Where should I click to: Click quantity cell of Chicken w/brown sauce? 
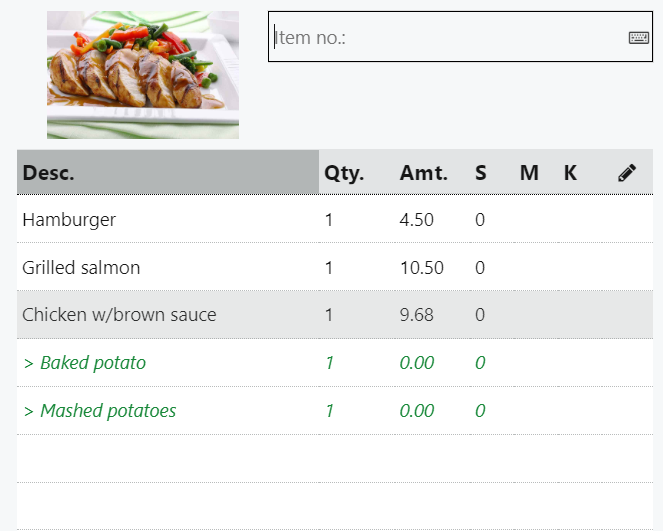329,315
